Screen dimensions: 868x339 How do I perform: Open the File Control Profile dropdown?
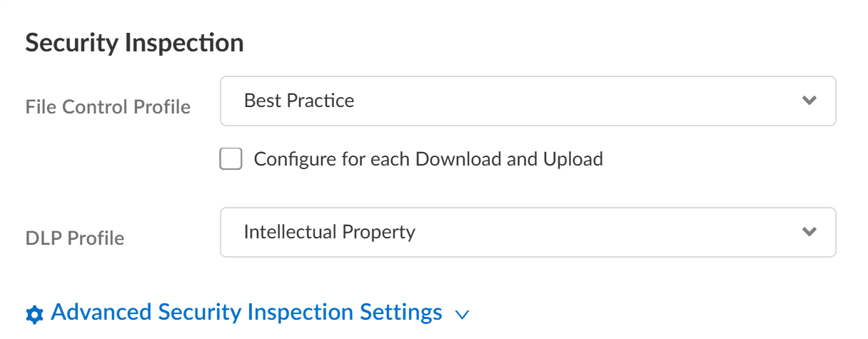point(528,101)
